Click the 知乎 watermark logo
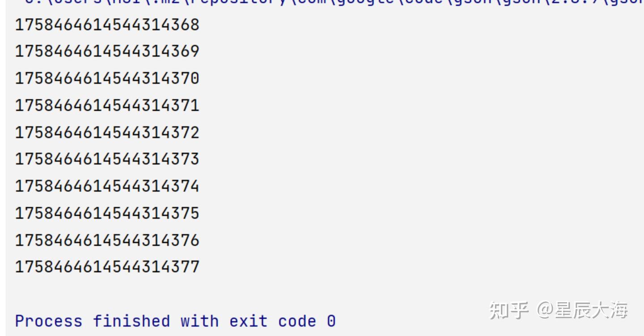644x336 pixels. point(508,310)
